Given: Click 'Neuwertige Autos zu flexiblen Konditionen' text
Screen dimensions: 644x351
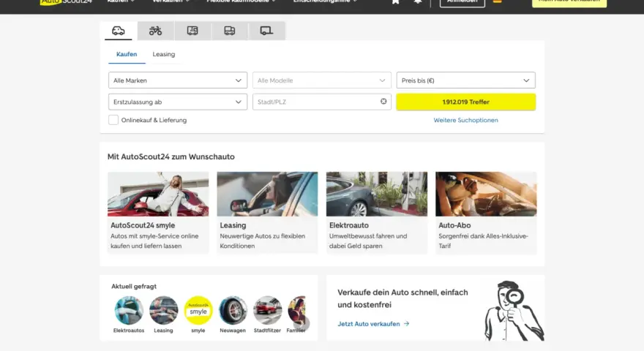Looking at the screenshot, I should [x=262, y=241].
